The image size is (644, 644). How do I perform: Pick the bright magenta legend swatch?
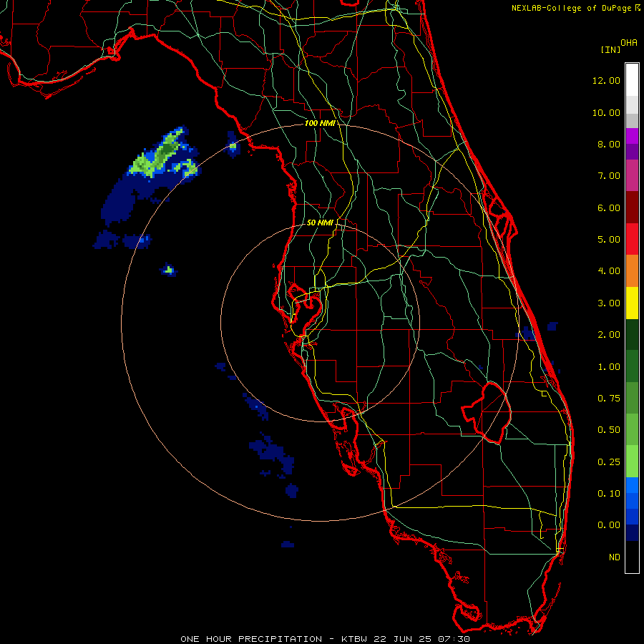pos(632,136)
